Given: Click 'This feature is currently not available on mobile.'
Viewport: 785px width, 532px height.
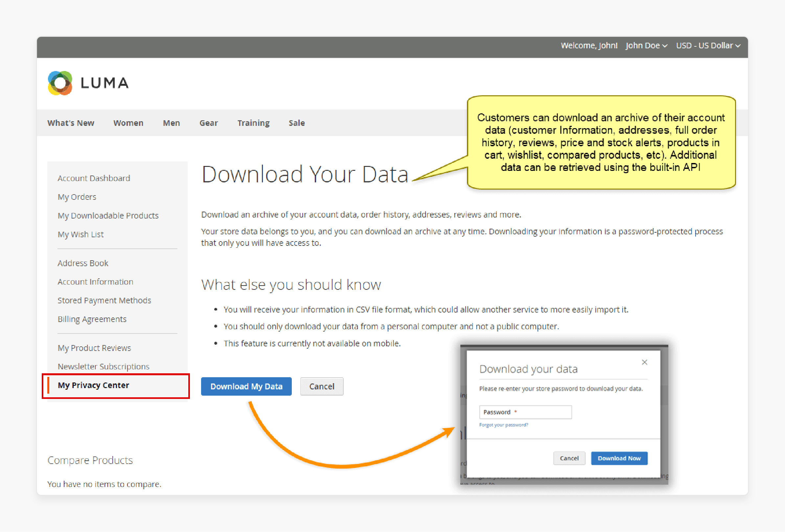Looking at the screenshot, I should tap(312, 343).
